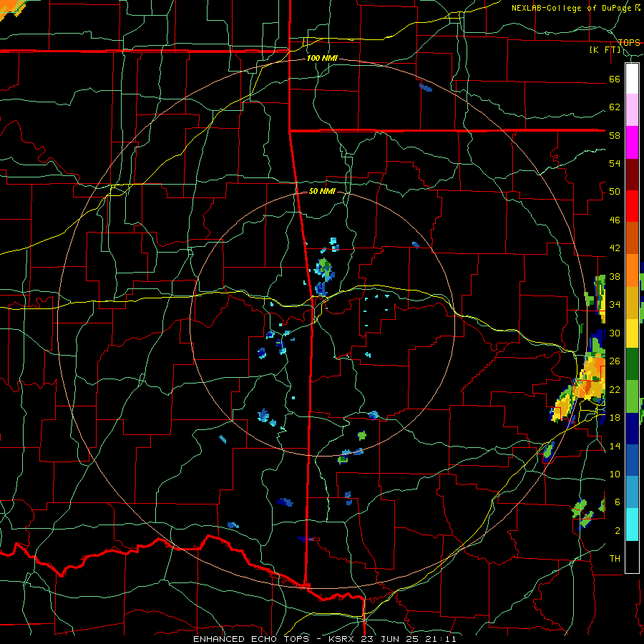644x644 pixels.
Task: Click the 'TOPS' legend title
Action: pyautogui.click(x=629, y=43)
